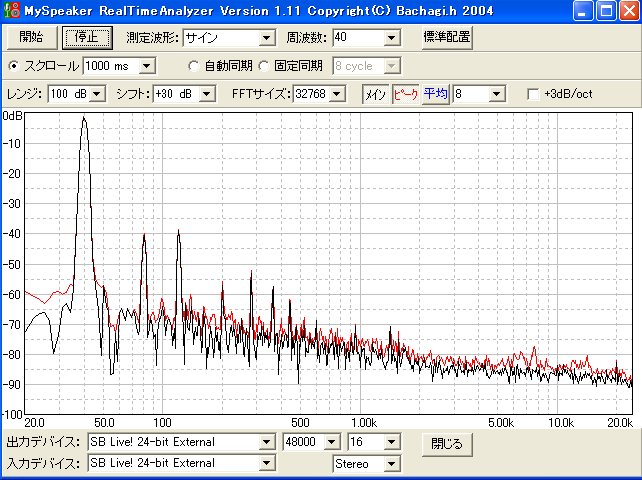Screen dimensions: 642x480
Task: Click the 40 Hz peak in the spectrum graph
Action: click(84, 120)
